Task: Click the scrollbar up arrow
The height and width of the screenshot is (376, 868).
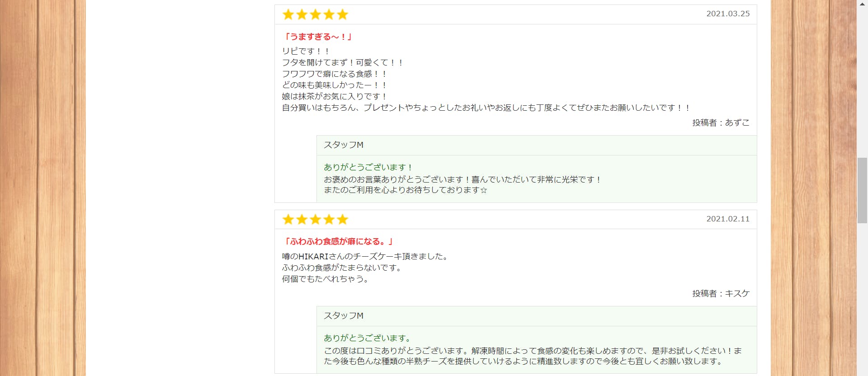Action: [x=862, y=4]
